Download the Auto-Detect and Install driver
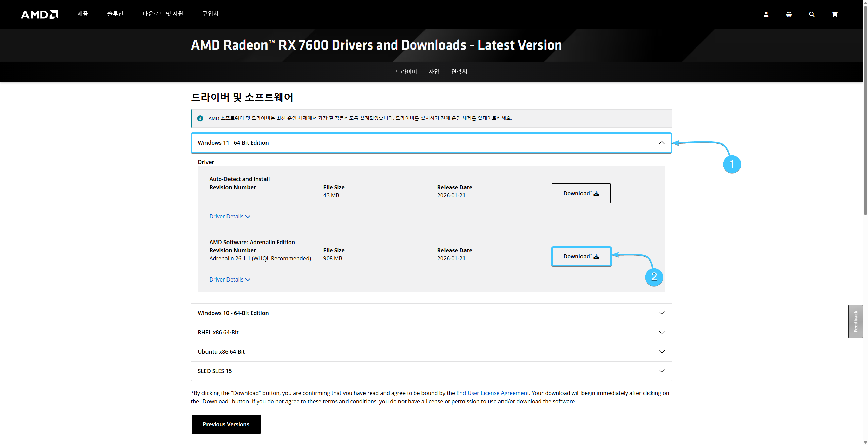The image size is (868, 445). click(581, 193)
